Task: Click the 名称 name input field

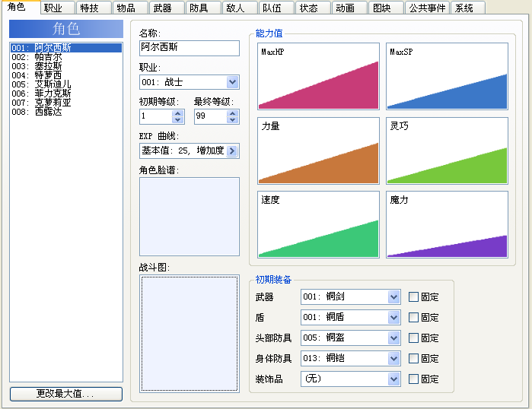Action: coord(190,48)
